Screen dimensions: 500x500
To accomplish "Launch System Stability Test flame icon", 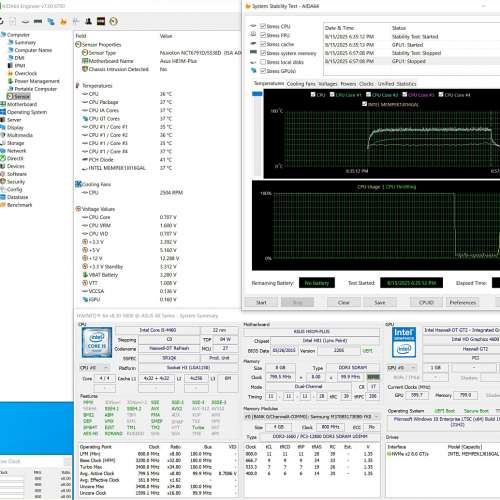I will pos(63,21).
